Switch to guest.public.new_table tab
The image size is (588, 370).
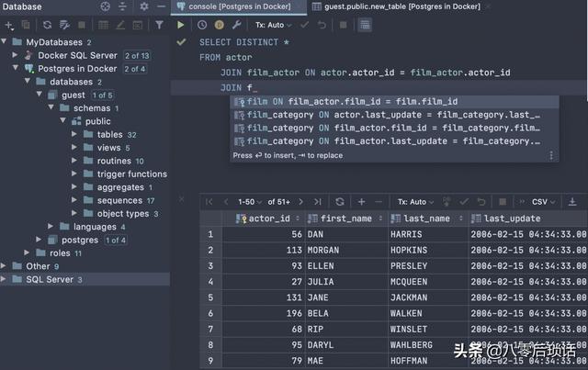[402, 6]
